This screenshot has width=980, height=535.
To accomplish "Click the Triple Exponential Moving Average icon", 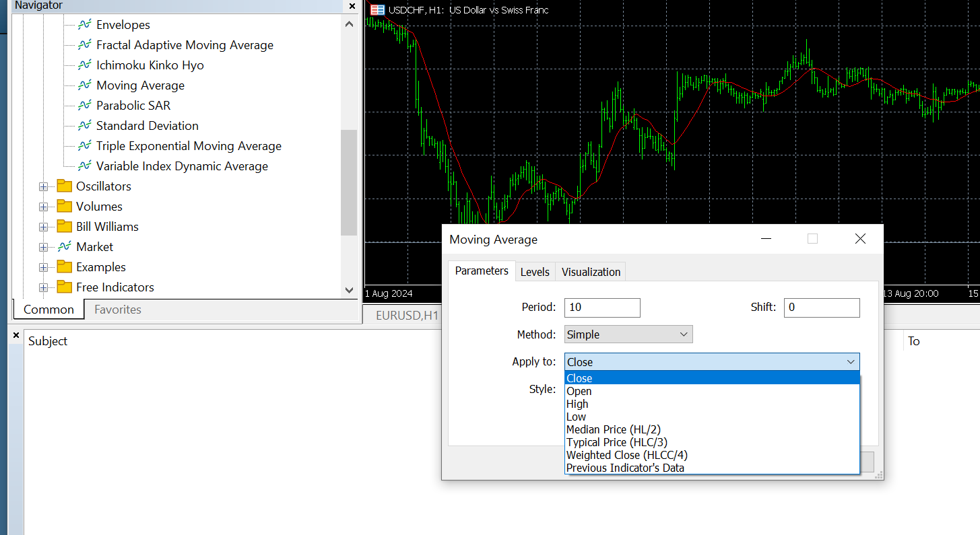I will [85, 146].
